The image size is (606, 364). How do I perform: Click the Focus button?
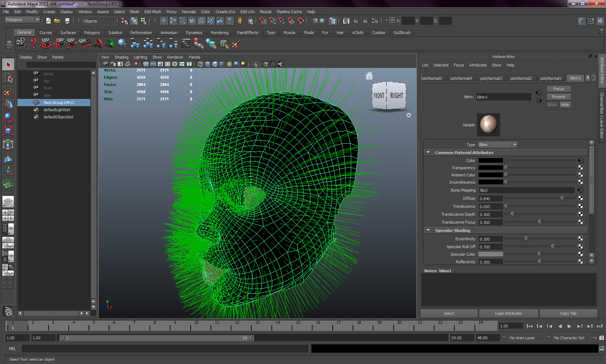[x=558, y=89]
